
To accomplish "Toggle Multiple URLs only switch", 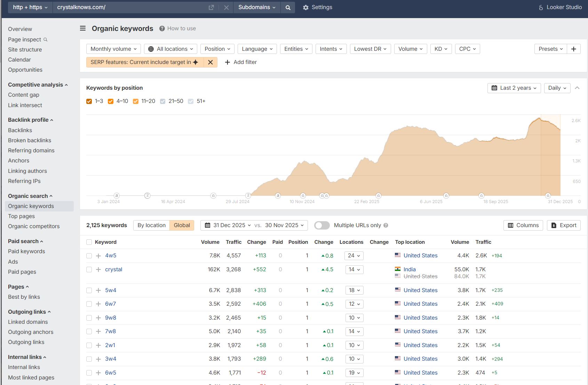I will pyautogui.click(x=322, y=225).
